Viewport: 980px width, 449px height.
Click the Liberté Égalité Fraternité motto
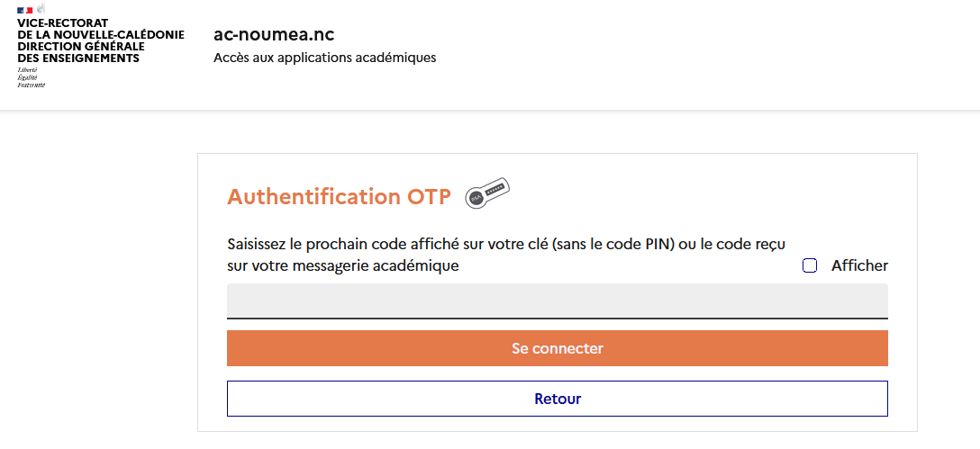(x=31, y=77)
